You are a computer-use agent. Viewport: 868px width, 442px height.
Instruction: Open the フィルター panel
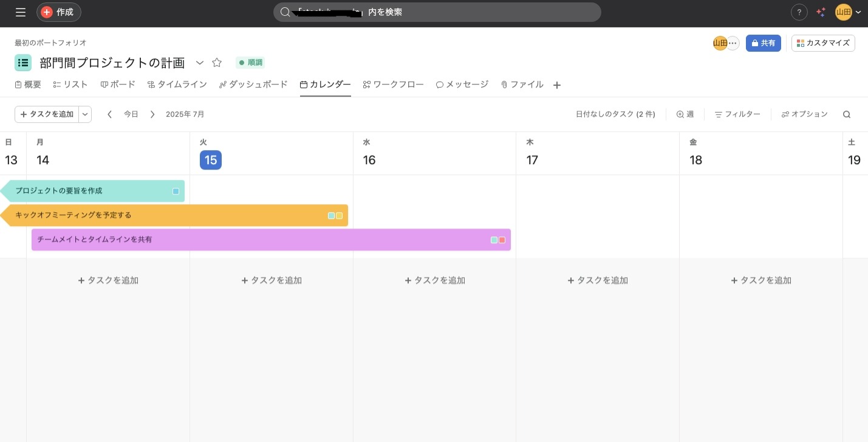(x=737, y=114)
